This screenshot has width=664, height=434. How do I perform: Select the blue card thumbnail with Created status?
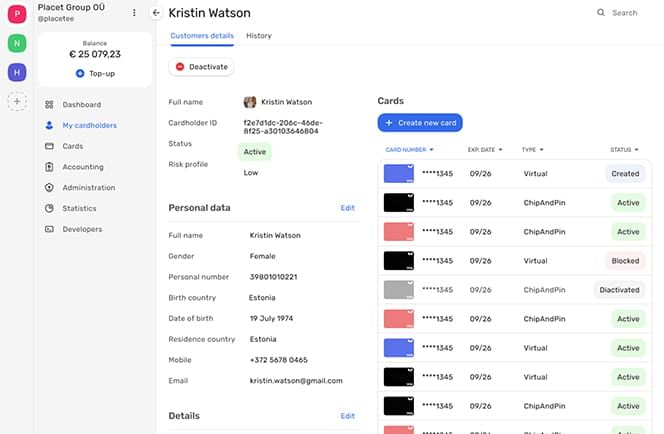(398, 174)
